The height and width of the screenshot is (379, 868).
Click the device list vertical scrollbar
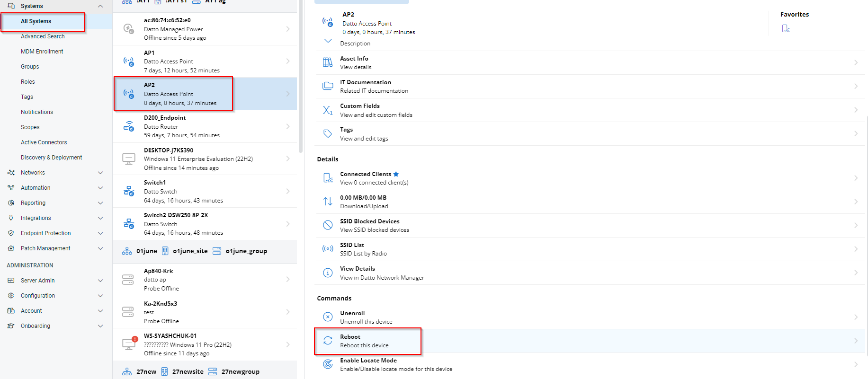click(x=301, y=76)
